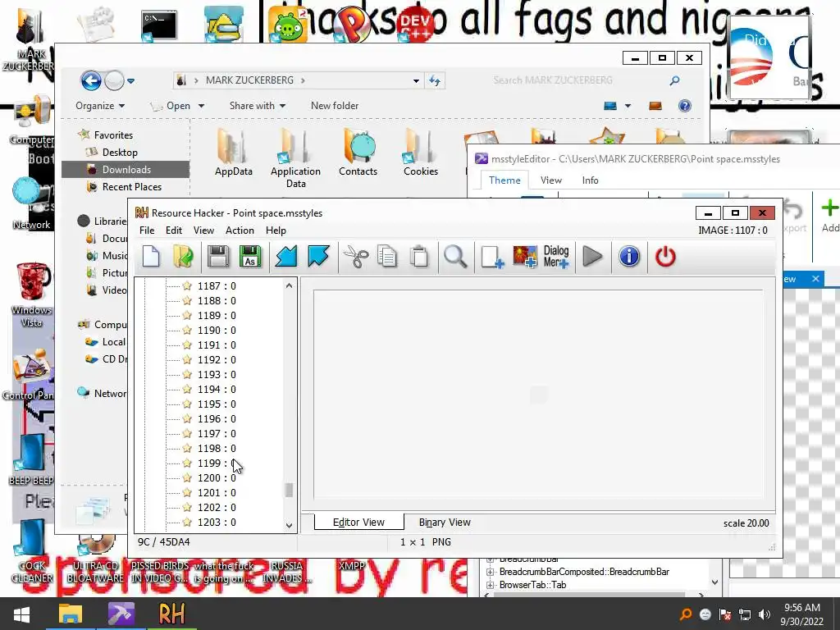Select Downloads in Favorites
This screenshot has height=630, width=840.
pyautogui.click(x=126, y=170)
